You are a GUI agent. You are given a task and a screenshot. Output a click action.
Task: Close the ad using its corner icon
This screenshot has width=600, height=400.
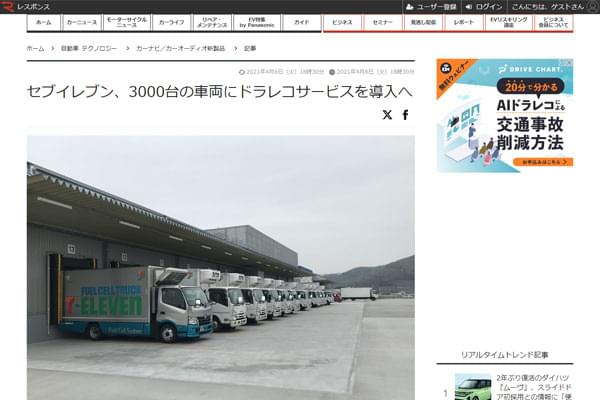(567, 62)
